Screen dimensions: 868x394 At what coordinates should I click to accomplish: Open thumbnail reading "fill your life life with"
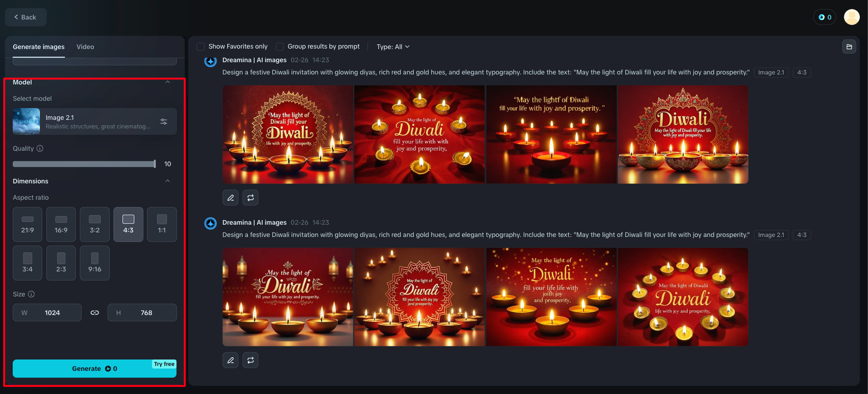pyautogui.click(x=551, y=297)
